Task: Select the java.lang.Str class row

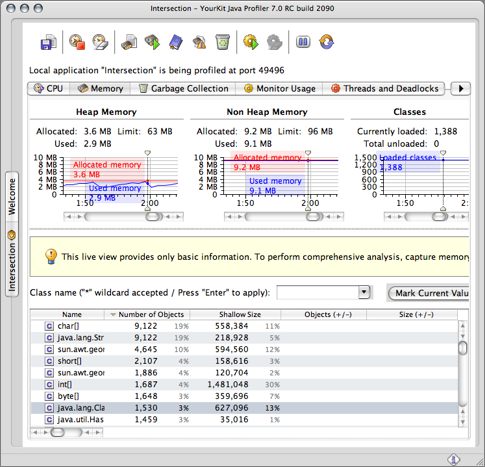Action: (x=244, y=338)
